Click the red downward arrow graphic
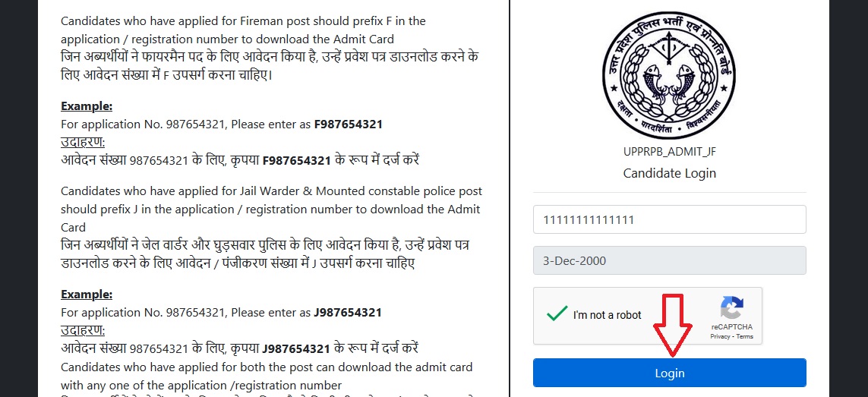868x397 pixels. click(673, 325)
